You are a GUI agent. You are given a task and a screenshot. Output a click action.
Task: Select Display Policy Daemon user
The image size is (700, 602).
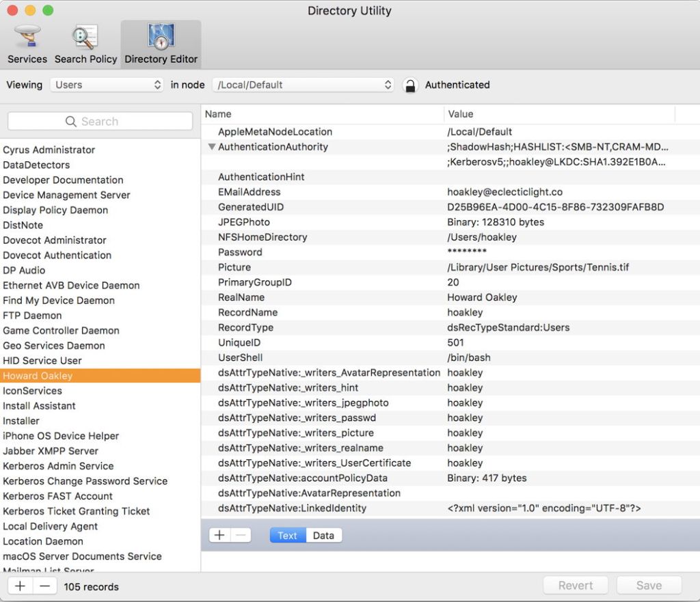pos(100,210)
